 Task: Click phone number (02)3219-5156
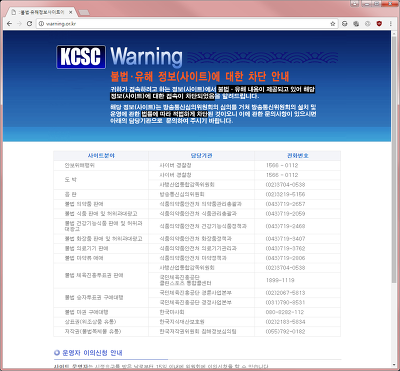click(285, 194)
